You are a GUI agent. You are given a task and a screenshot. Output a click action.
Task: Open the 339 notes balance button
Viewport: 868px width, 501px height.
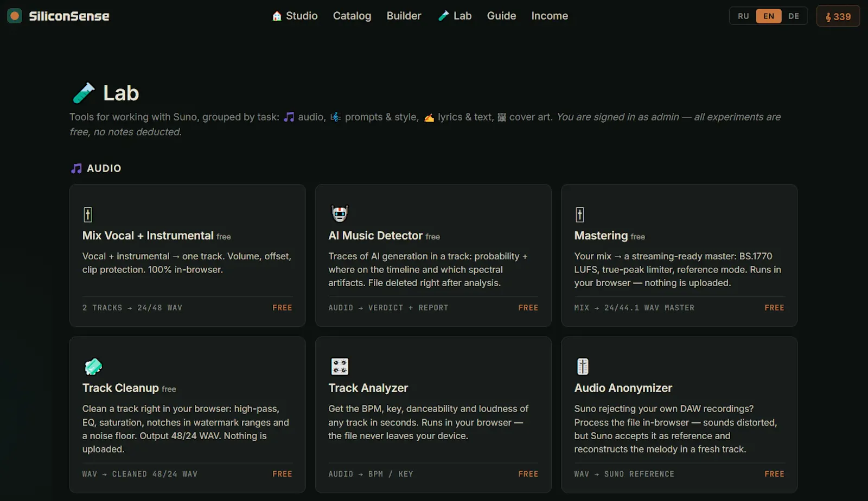pos(838,16)
